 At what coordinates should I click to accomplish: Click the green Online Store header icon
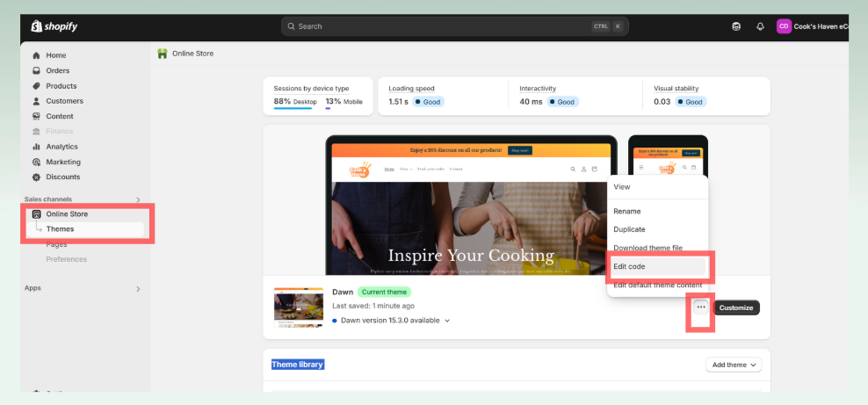click(163, 54)
